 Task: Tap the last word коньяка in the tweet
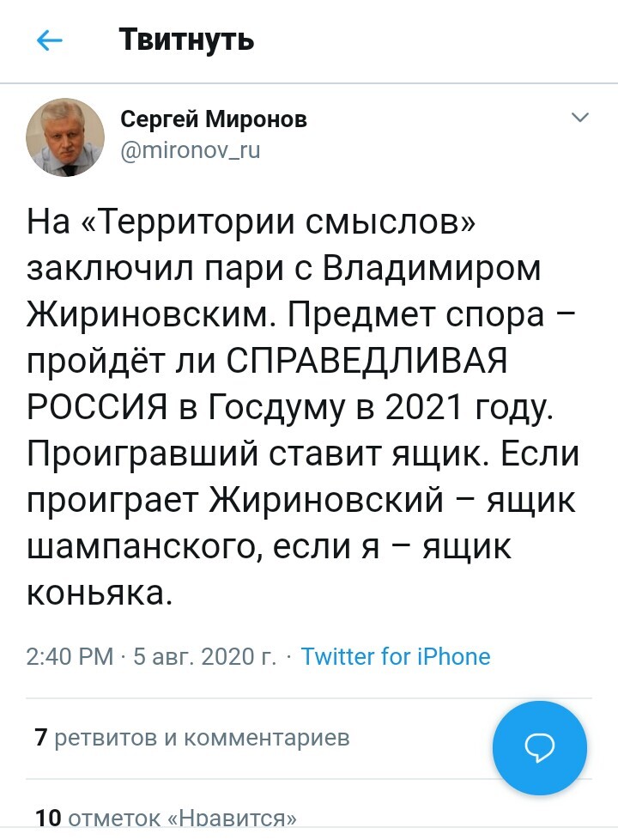click(100, 593)
